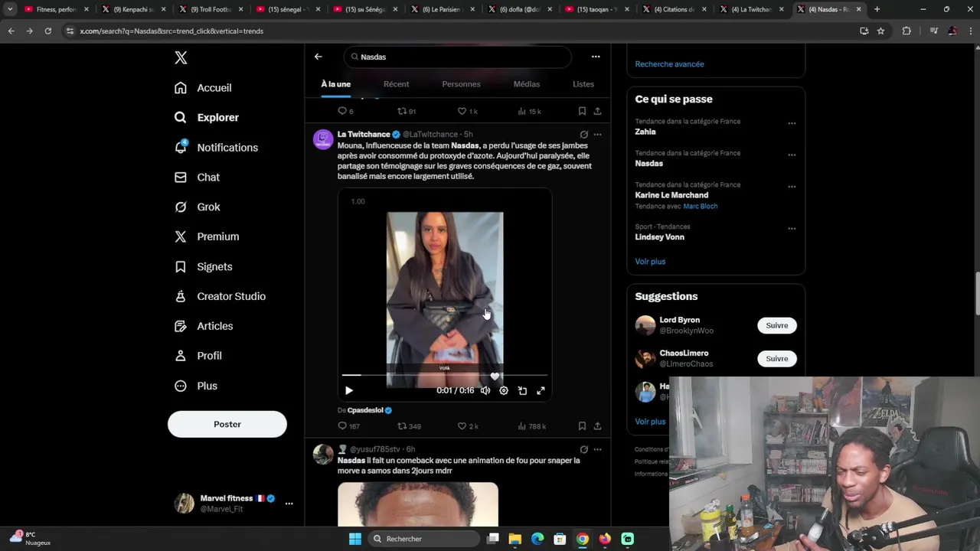Open Profil page

(x=198, y=356)
